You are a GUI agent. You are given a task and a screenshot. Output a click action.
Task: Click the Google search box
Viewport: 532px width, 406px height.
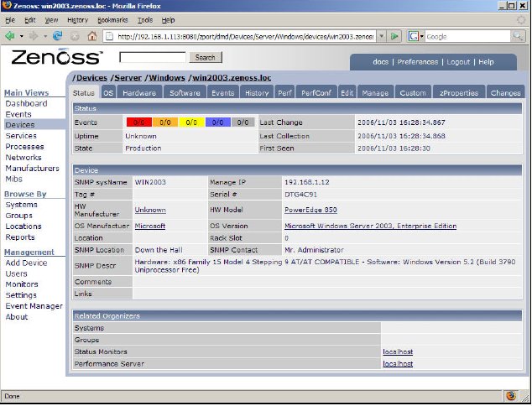(x=468, y=36)
